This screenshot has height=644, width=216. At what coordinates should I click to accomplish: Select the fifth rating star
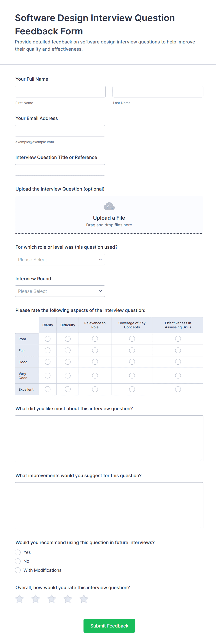[x=84, y=599]
